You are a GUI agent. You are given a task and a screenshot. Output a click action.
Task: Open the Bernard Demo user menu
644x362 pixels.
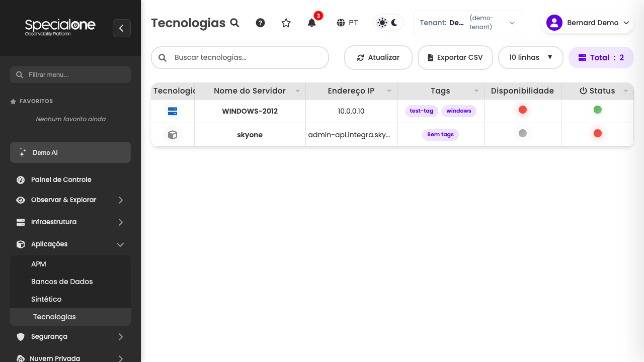point(588,23)
